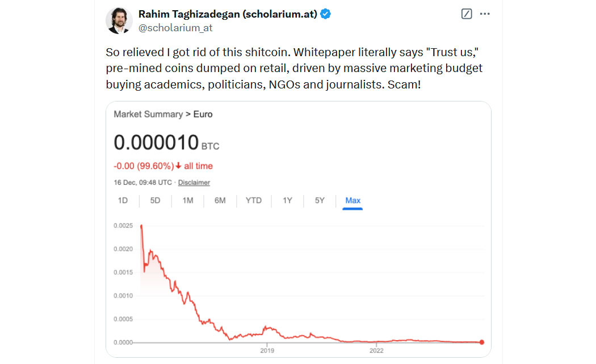
Task: Switch chart to 6M range
Action: pos(220,200)
